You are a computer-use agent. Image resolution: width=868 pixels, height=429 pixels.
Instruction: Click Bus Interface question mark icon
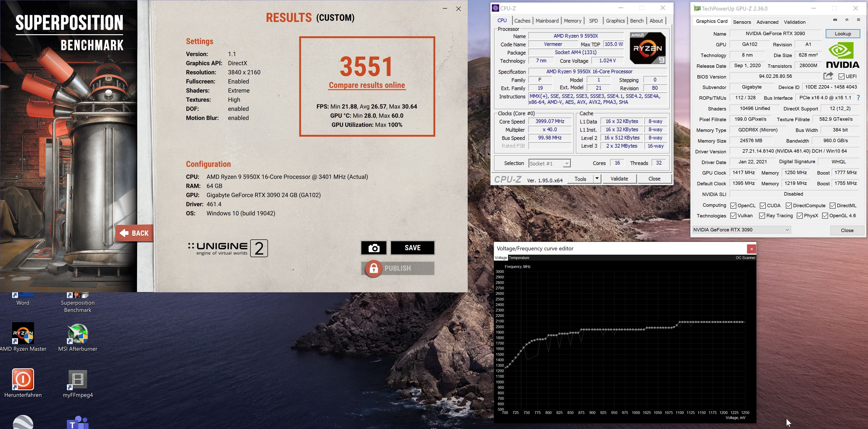(x=858, y=98)
